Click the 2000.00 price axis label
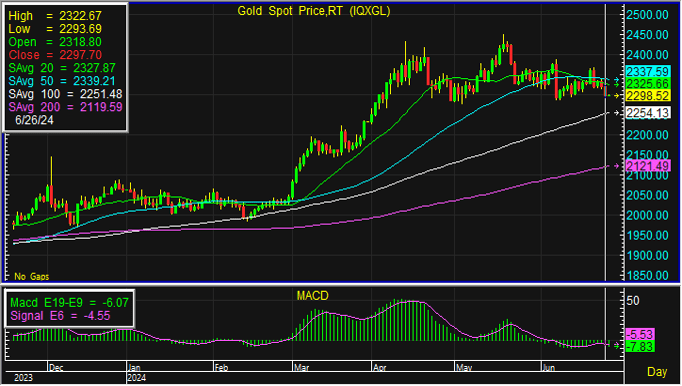682x386 pixels. coord(648,215)
